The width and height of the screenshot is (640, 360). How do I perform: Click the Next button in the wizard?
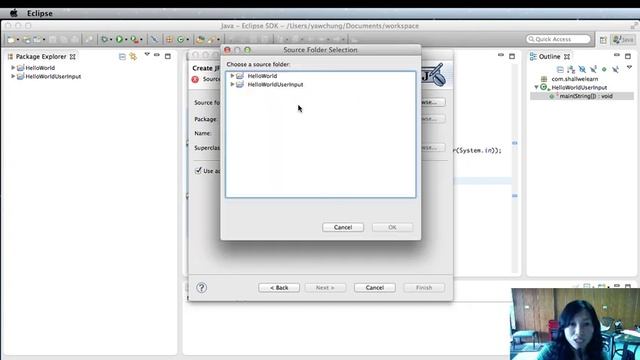tap(325, 288)
